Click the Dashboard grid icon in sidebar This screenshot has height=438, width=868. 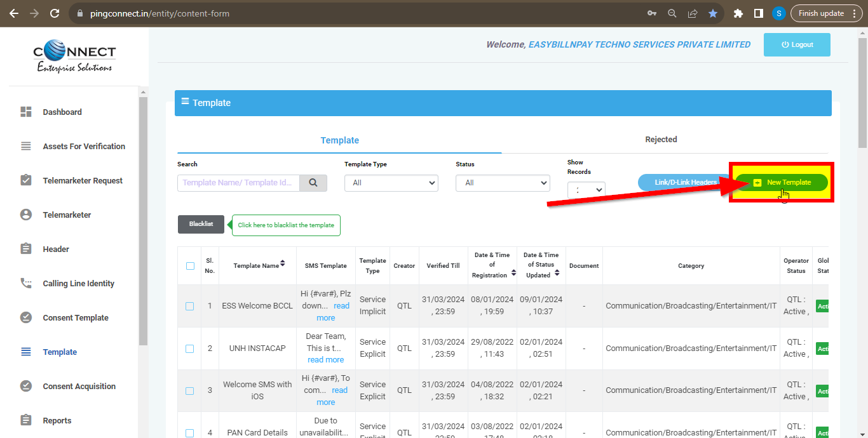[x=26, y=112]
